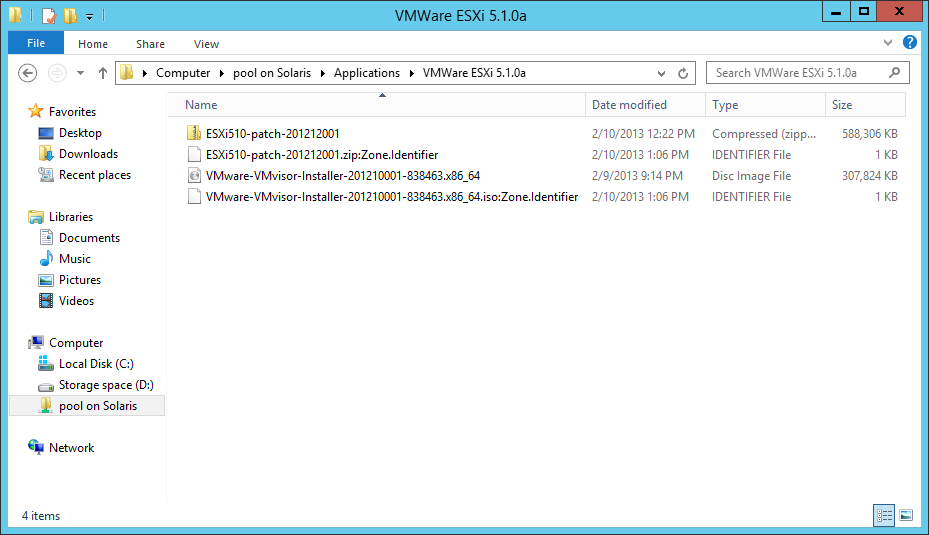Image resolution: width=929 pixels, height=535 pixels.
Task: Click the pool on Solaris breadcrumb
Action: click(272, 73)
